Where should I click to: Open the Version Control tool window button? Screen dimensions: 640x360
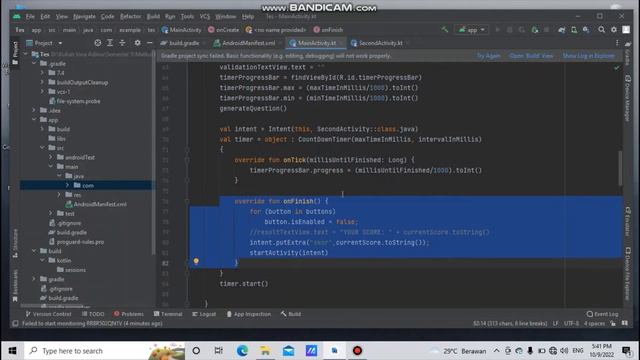pos(48,314)
